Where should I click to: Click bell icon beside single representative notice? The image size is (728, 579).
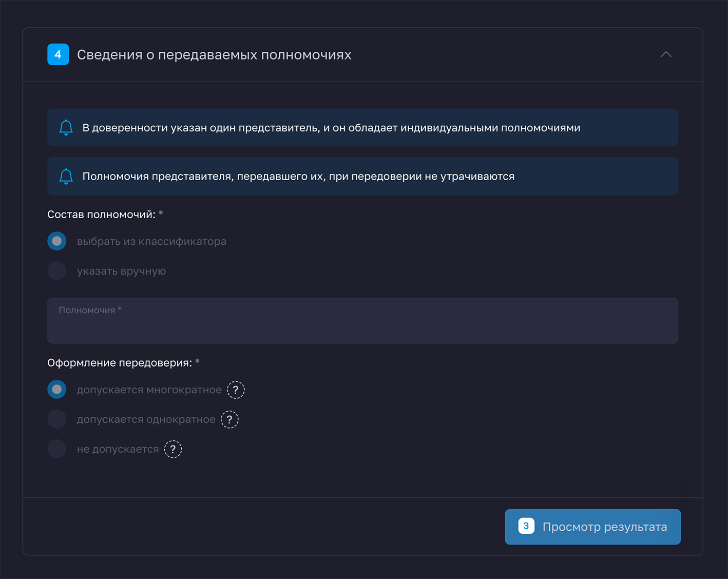(66, 127)
